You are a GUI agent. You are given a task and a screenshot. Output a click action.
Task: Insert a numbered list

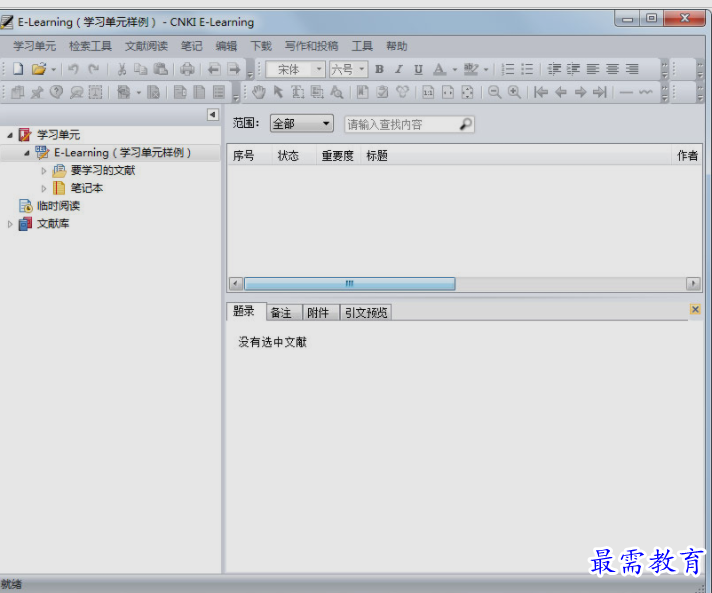[507, 69]
